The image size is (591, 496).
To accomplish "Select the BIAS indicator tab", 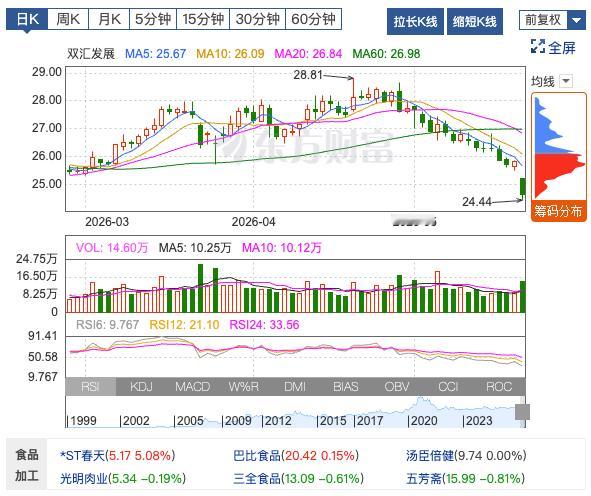I will click(346, 386).
